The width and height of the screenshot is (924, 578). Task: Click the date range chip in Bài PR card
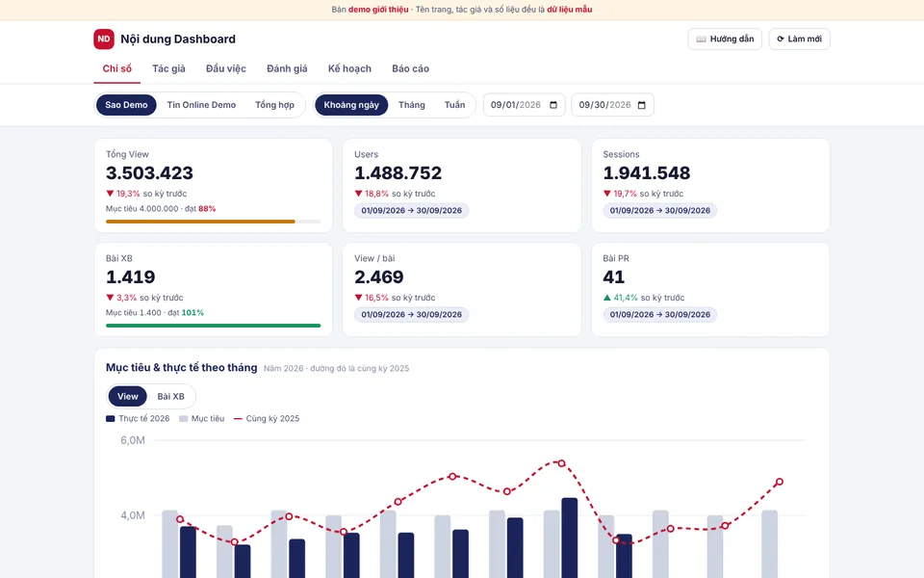660,314
